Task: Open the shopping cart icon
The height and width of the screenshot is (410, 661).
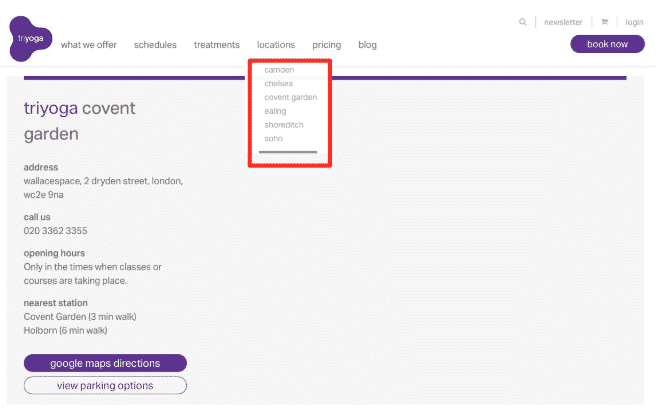Action: (x=605, y=22)
